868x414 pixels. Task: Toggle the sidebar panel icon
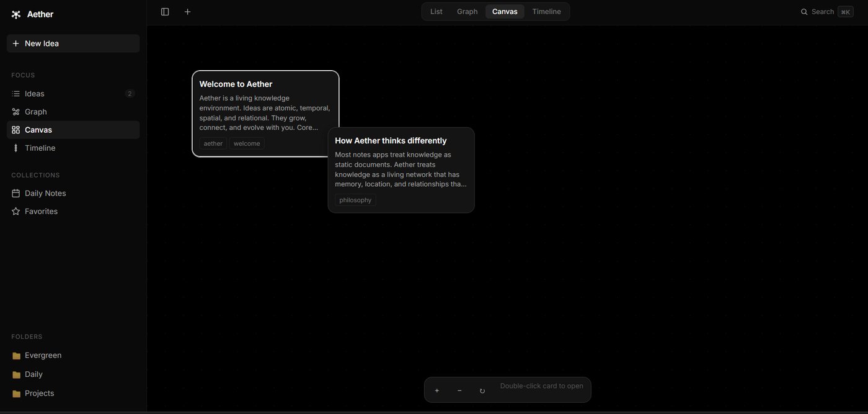point(165,12)
